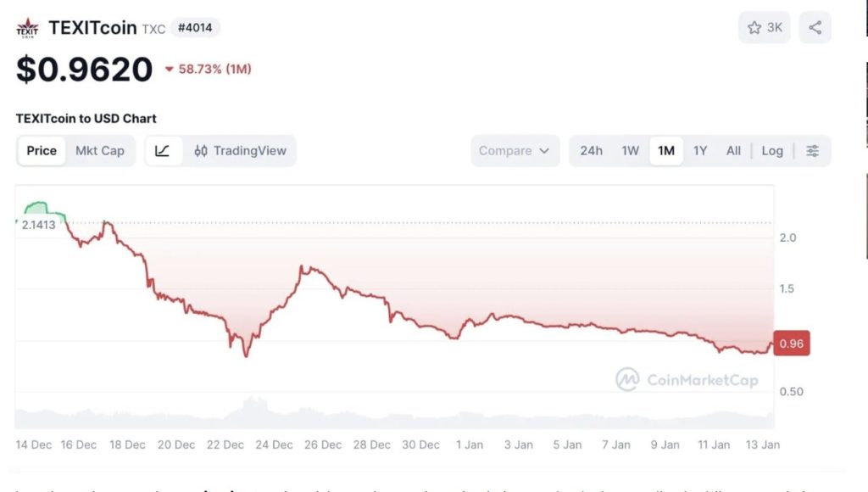This screenshot has width=868, height=492.
Task: Click the CoinMarketCap watermark logo
Action: pos(687,379)
